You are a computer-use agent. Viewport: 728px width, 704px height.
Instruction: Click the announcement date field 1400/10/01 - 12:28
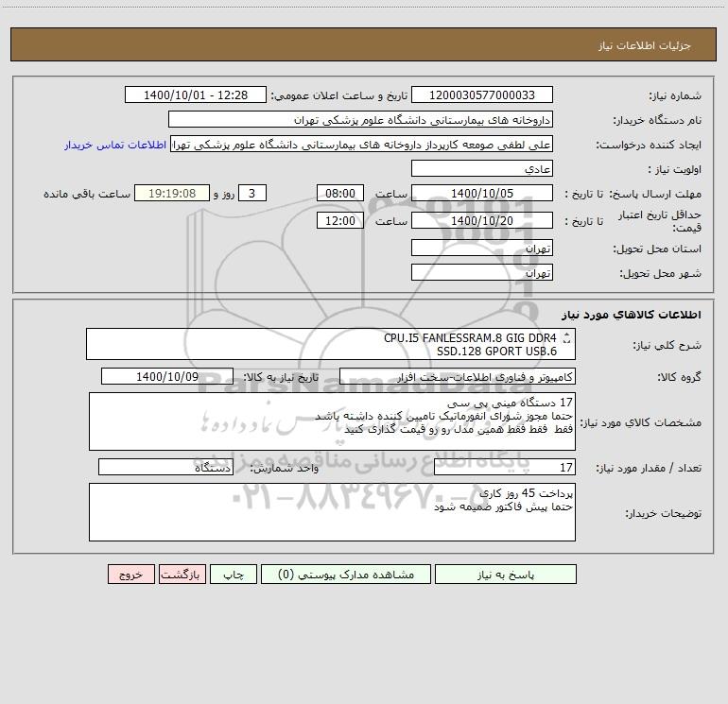click(x=196, y=94)
